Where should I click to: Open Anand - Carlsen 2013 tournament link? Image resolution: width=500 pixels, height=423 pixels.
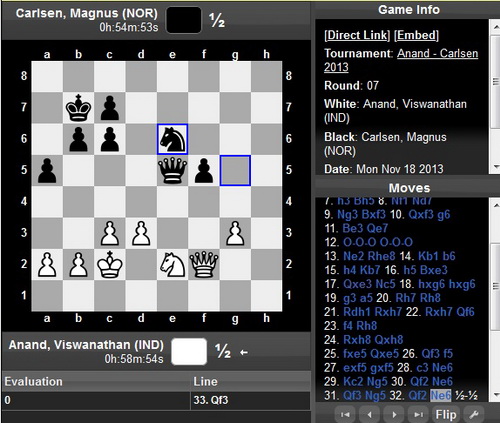[401, 60]
